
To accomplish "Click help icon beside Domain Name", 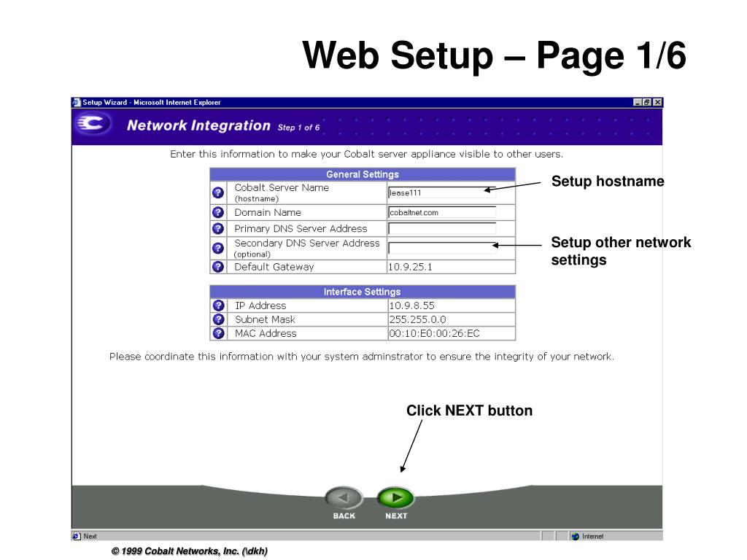I will pyautogui.click(x=217, y=212).
